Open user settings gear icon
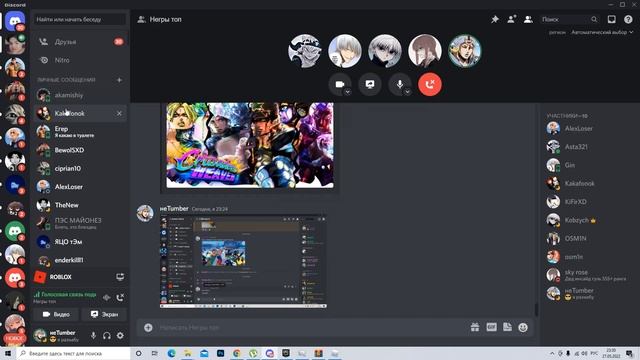Viewport: 640px width, 360px height. coord(120,336)
